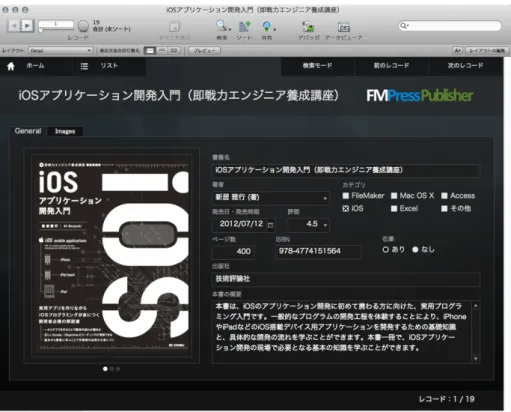Viewport: 511px width, 412px height.
Task: Switch to List view icon
Action: (x=162, y=51)
